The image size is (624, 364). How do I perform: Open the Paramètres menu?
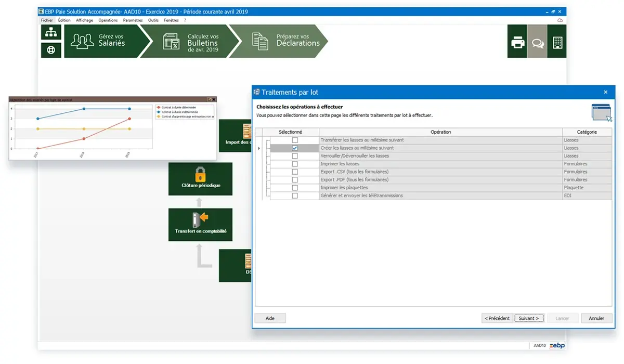click(x=133, y=20)
